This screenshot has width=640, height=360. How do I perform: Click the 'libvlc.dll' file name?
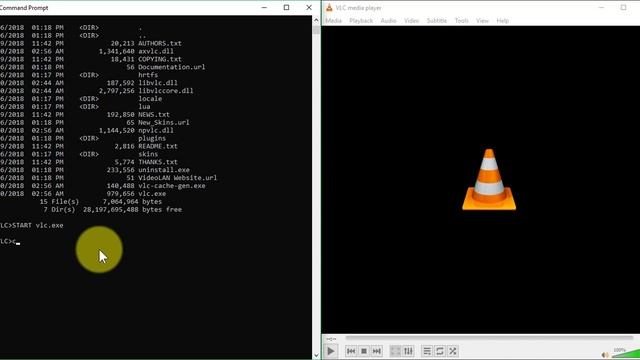click(x=158, y=83)
